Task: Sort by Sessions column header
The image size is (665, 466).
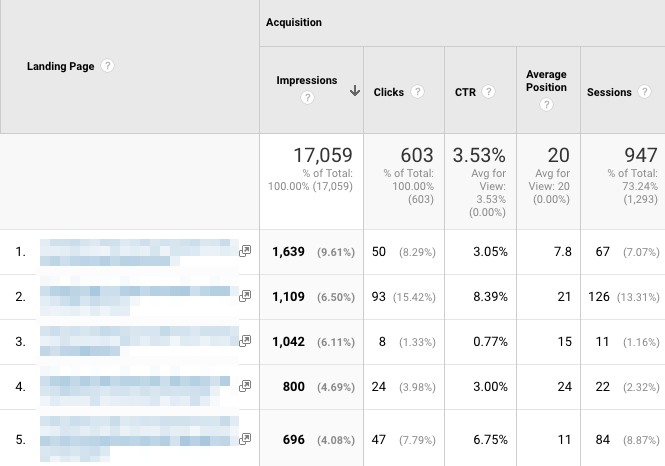Action: [x=609, y=92]
